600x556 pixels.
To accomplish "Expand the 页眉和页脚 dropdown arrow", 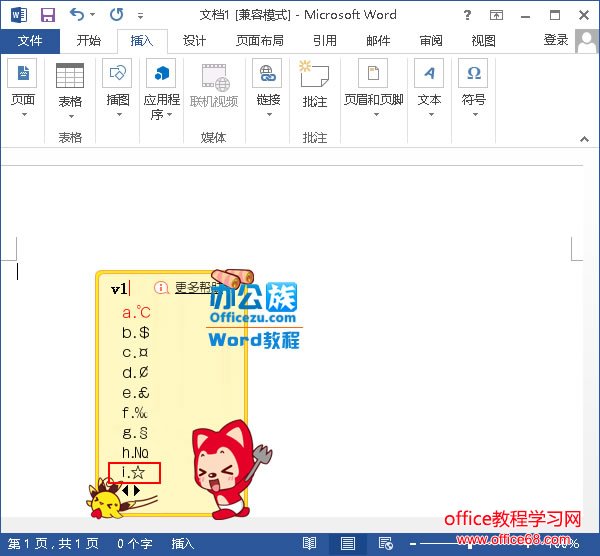I will 376,114.
